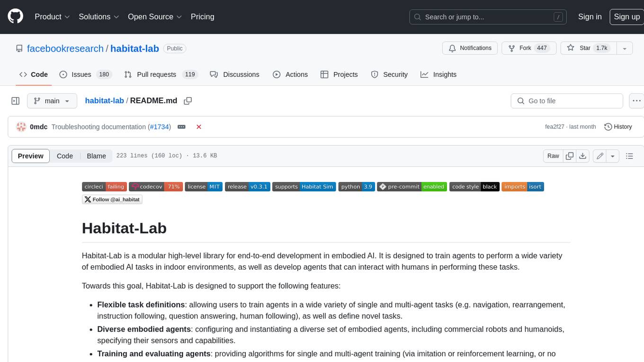Open the code style black badge
644x362 pixels.
474,187
